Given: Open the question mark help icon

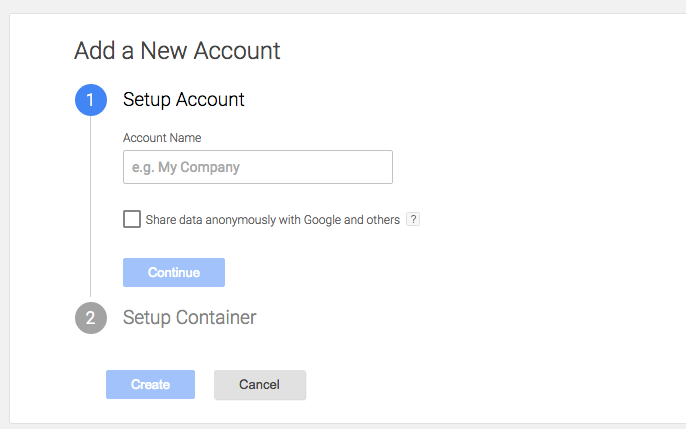Looking at the screenshot, I should 413,219.
